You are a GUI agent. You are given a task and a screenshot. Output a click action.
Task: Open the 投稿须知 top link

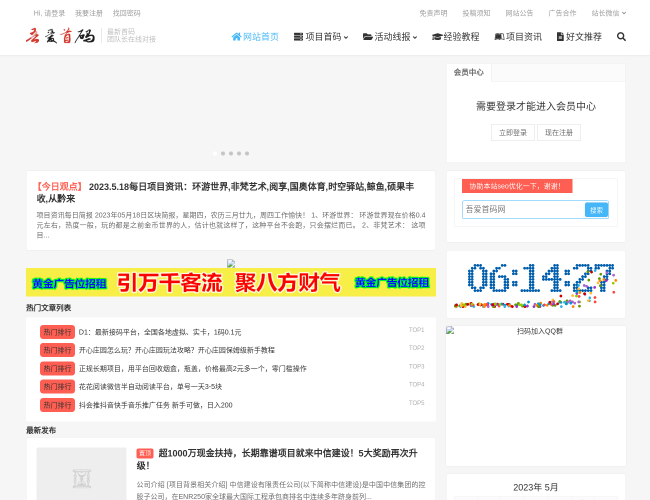coord(476,13)
